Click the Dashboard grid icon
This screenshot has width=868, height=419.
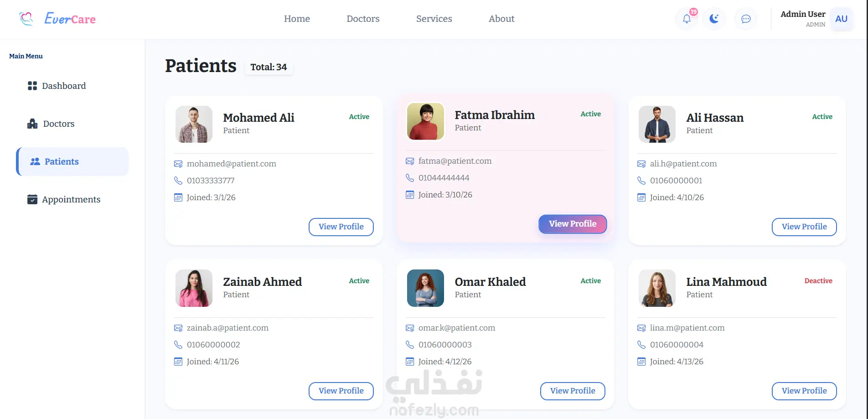(x=32, y=86)
